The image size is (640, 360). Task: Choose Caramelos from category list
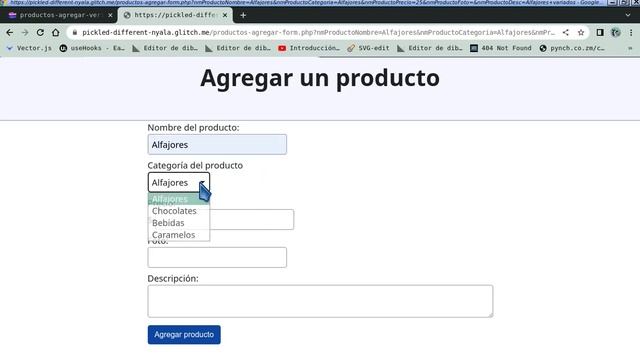179,235
